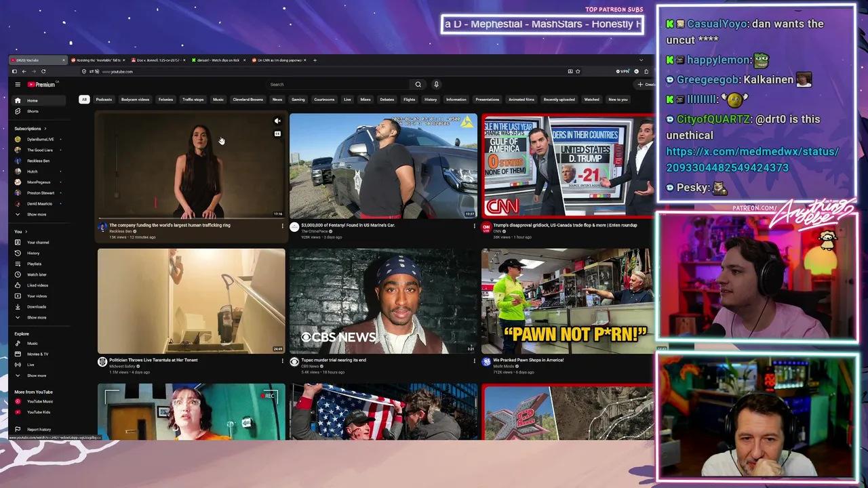
Task: Click the YouTube Premium logo
Action: 42,85
